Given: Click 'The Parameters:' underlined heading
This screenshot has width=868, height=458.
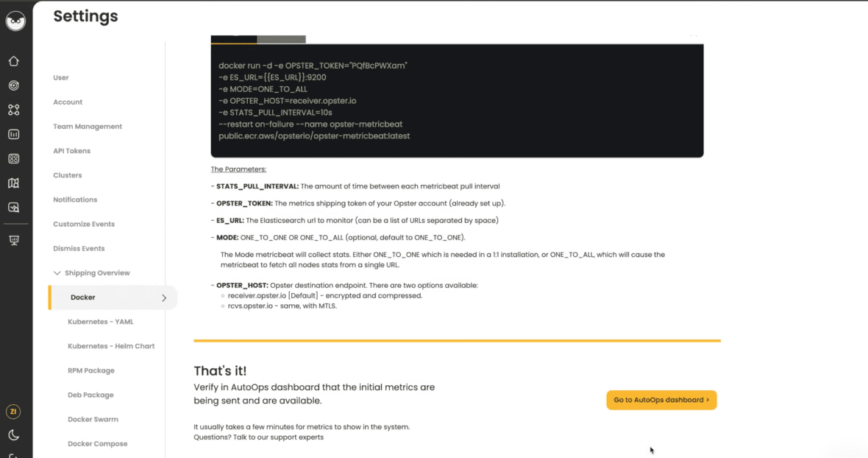Looking at the screenshot, I should [x=238, y=169].
